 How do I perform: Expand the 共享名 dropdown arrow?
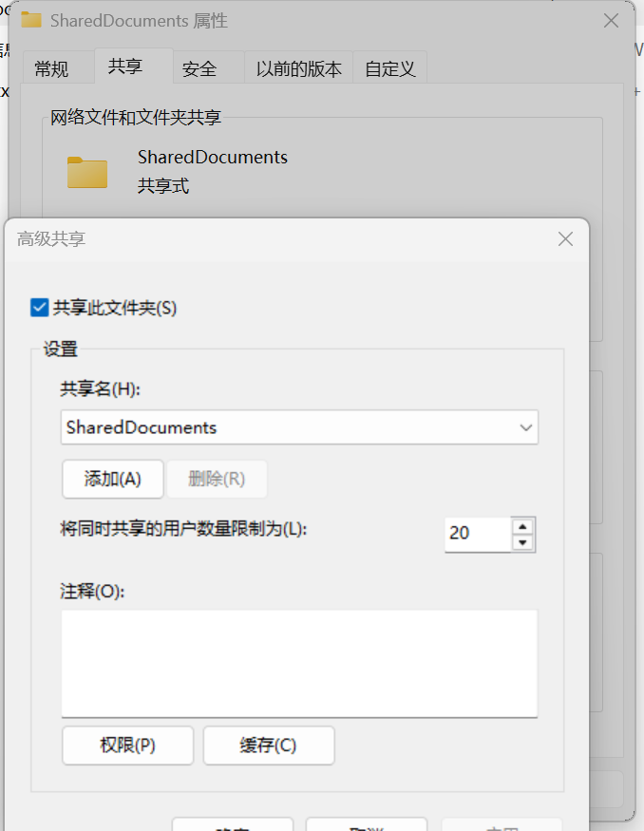tap(525, 427)
